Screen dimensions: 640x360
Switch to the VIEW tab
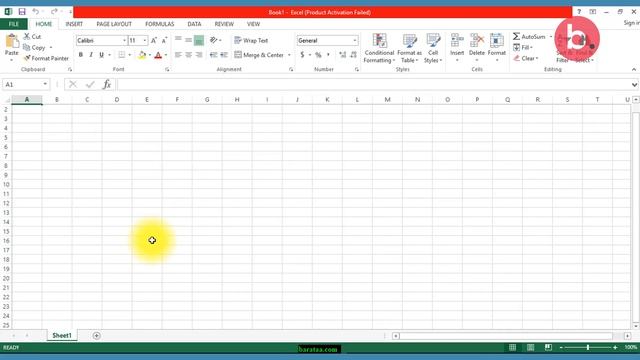(253, 24)
